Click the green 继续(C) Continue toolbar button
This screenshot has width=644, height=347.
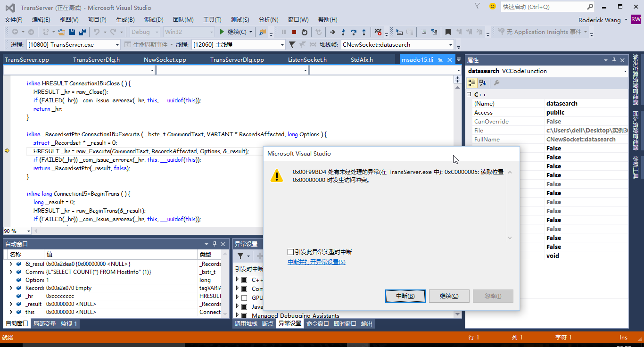[234, 32]
